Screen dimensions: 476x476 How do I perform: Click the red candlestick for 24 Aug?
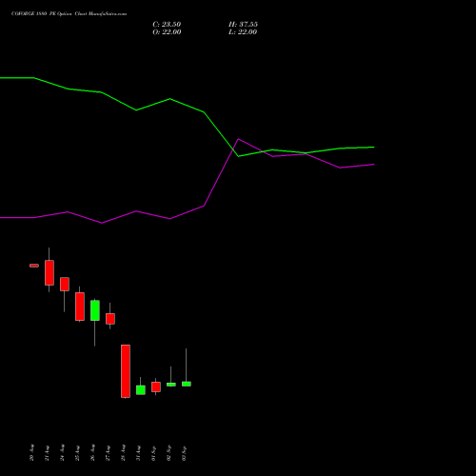click(65, 284)
